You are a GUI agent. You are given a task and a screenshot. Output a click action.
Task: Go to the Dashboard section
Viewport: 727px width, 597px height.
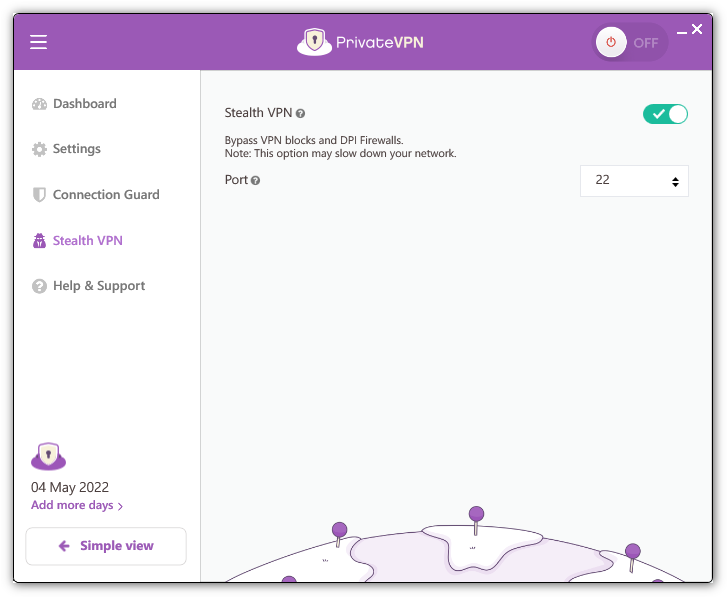pyautogui.click(x=84, y=104)
